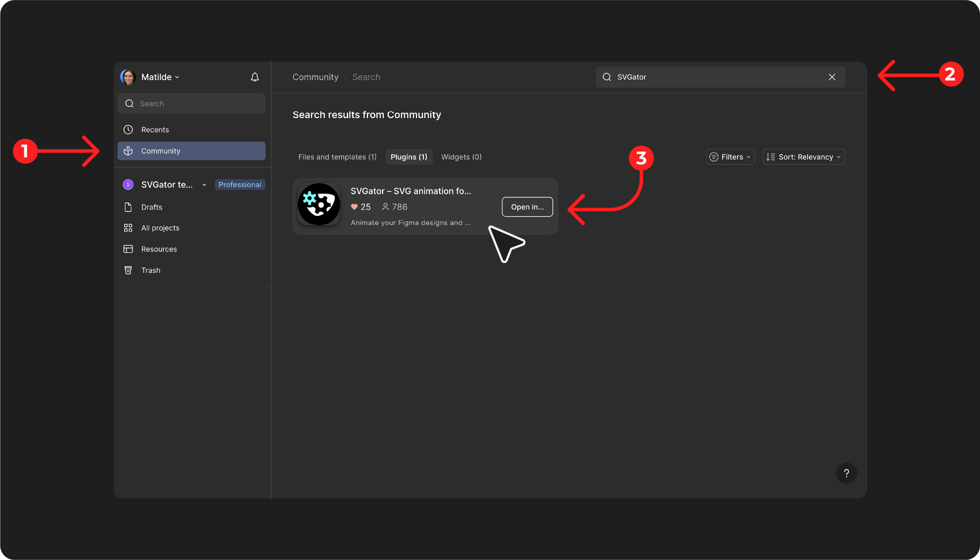This screenshot has width=980, height=560.
Task: Click the notifications bell icon
Action: (255, 77)
